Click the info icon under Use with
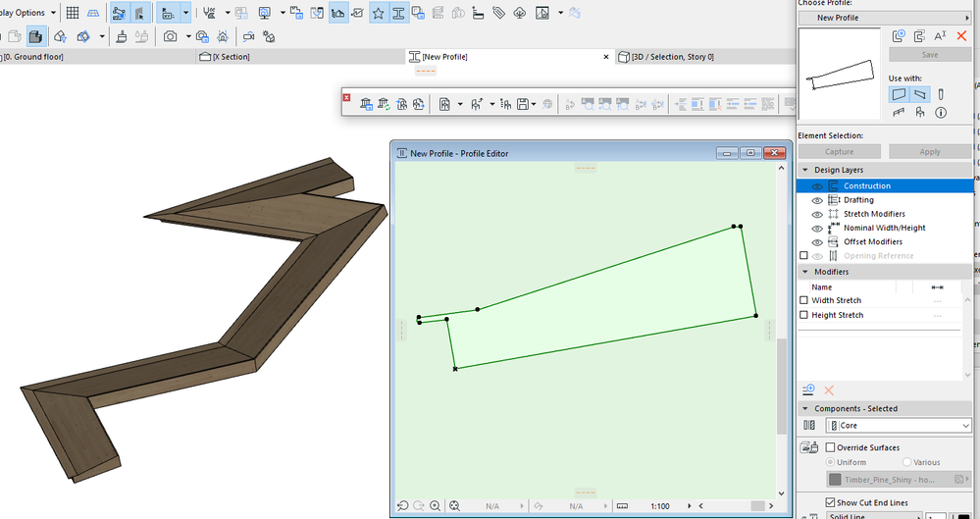980x519 pixels. coord(941,113)
